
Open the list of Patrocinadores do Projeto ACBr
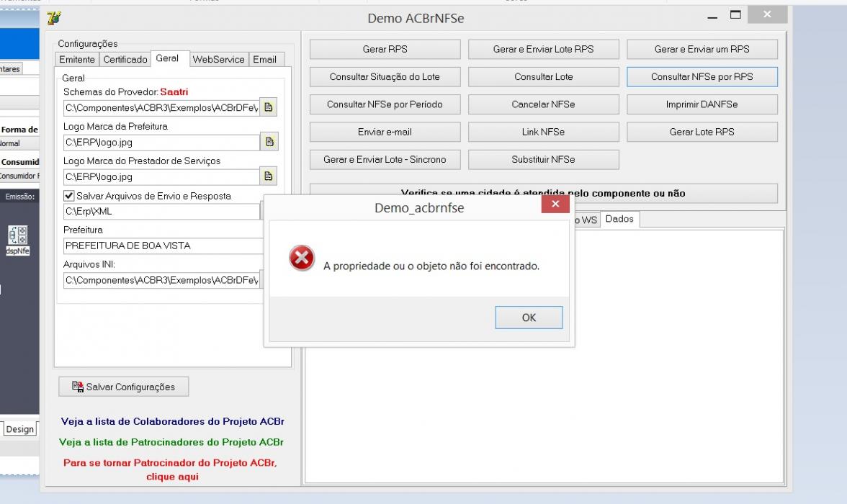171,442
